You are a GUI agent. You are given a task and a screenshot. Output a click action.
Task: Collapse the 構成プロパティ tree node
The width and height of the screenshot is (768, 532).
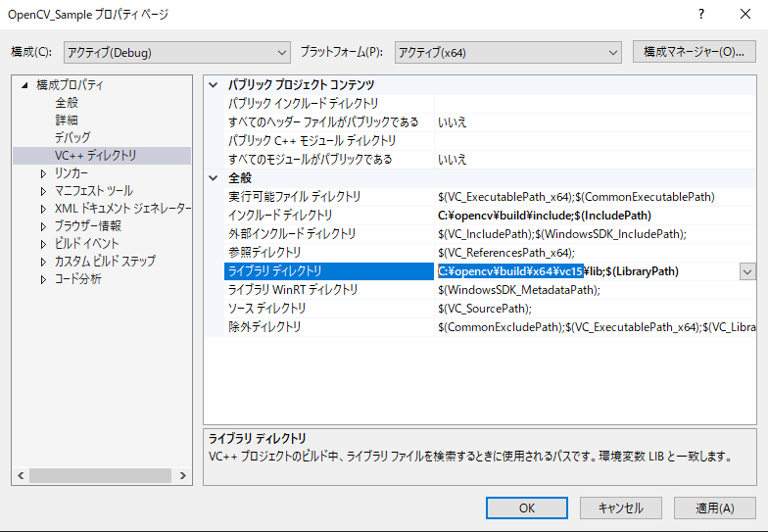click(x=24, y=85)
